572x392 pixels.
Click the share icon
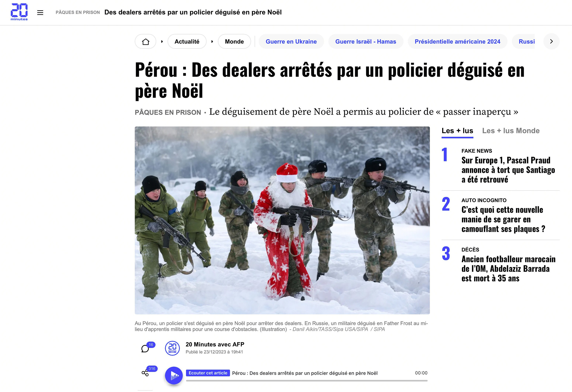click(145, 373)
